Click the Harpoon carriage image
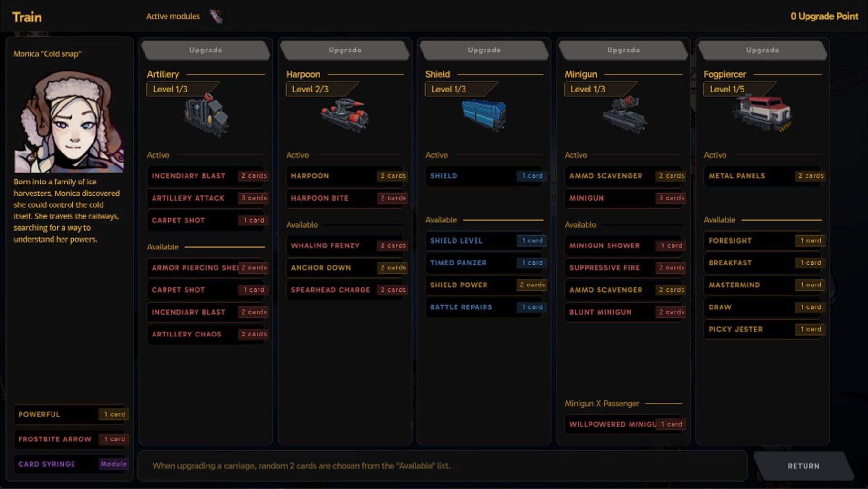868x489 pixels. (344, 114)
